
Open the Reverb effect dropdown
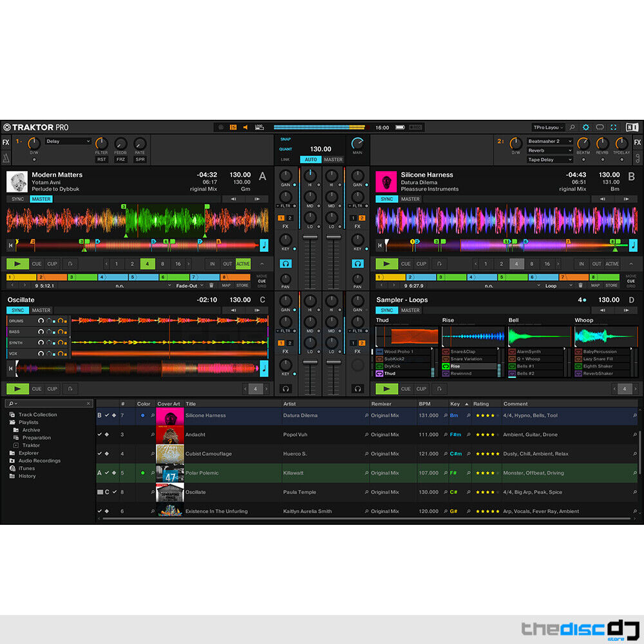point(549,150)
